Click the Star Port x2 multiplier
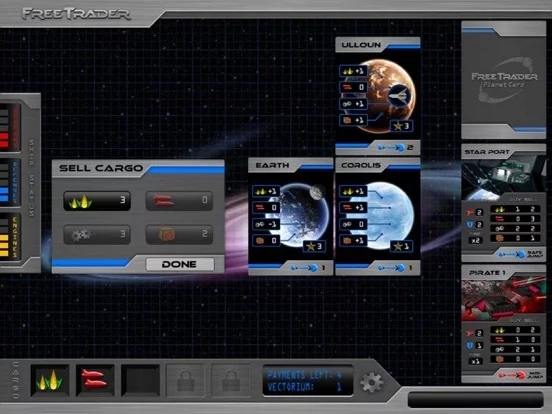This screenshot has height=414, width=552. coord(475,240)
